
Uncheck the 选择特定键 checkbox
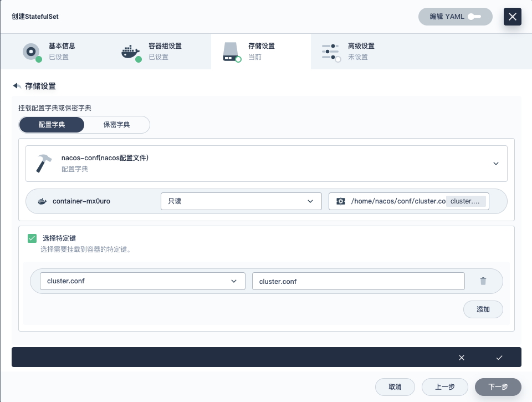[x=32, y=238]
